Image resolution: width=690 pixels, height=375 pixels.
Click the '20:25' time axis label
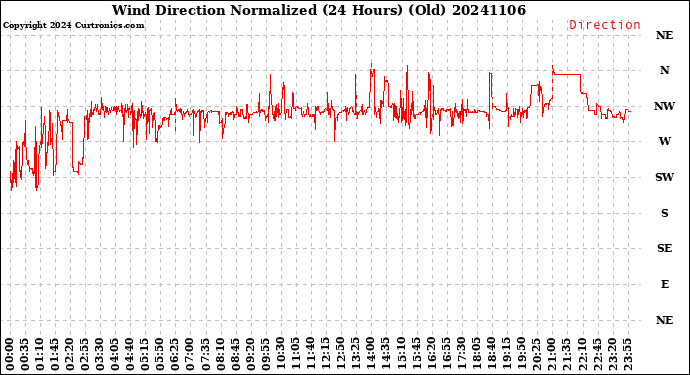536,354
